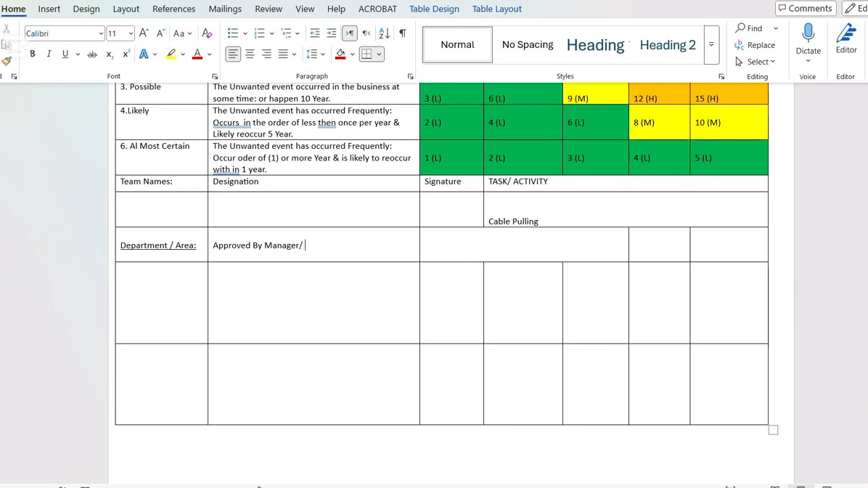The width and height of the screenshot is (868, 488).
Task: Open font name Calibri dropdown
Action: [101, 34]
